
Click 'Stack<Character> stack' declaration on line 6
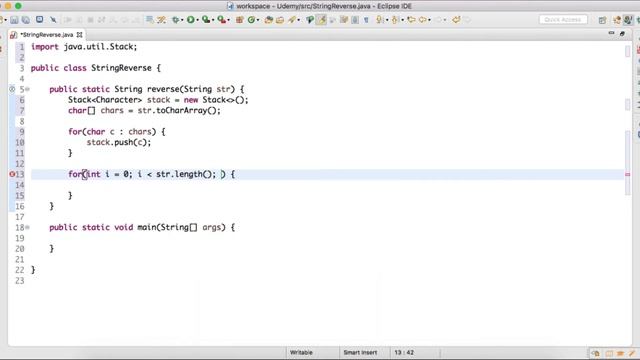point(119,100)
